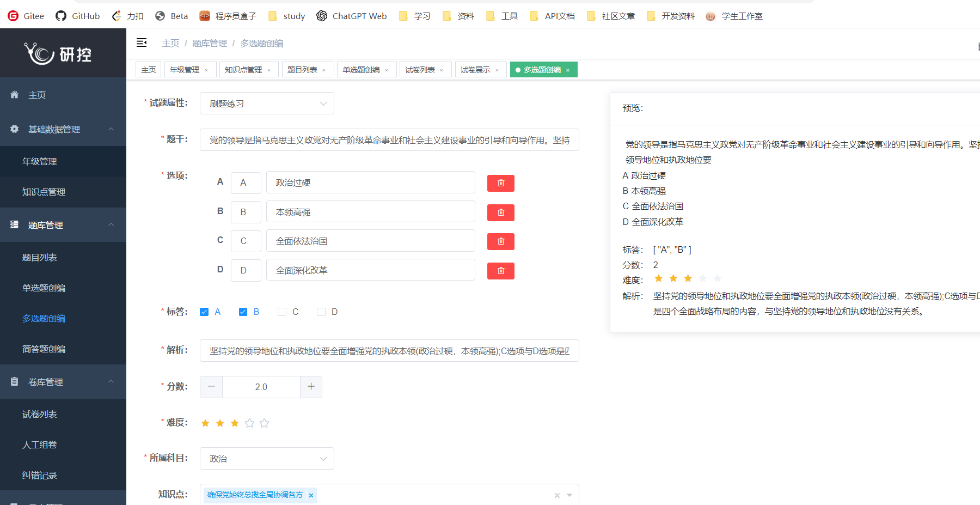Go to 主页 in the breadcrumb
Screen dimensions: 980x505
pyautogui.click(x=170, y=43)
